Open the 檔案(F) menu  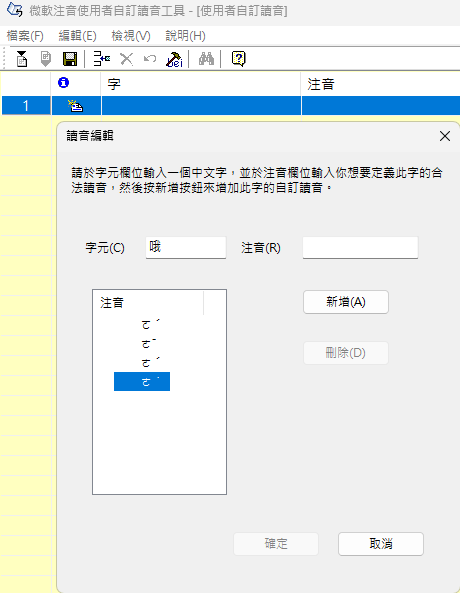tap(25, 36)
